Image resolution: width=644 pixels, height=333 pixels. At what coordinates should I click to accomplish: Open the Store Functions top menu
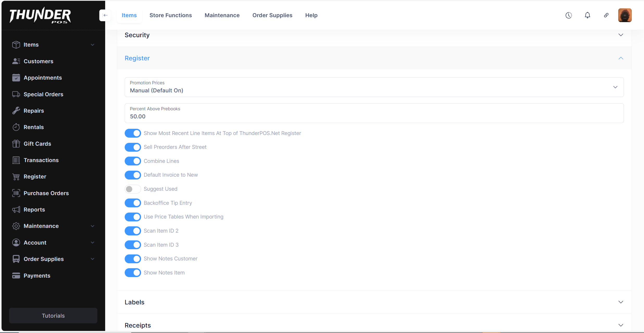pos(171,15)
